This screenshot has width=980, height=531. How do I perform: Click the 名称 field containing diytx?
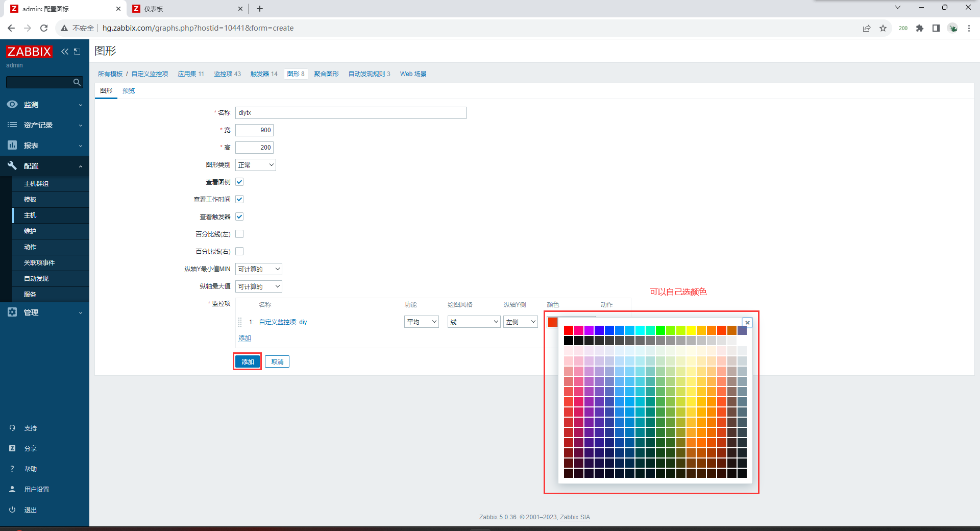[351, 113]
